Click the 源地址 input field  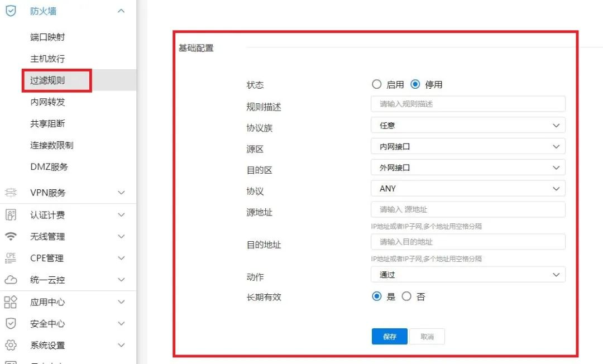pos(468,209)
